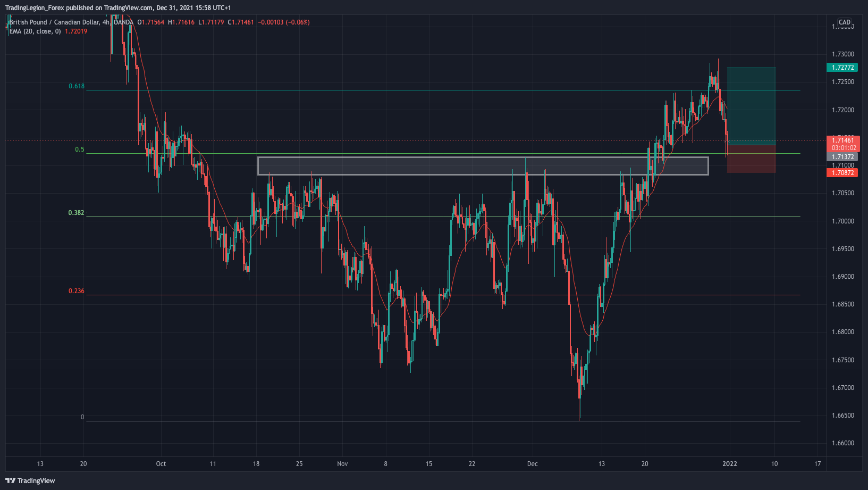Click the 1.67500 price axis label
This screenshot has height=490, width=868.
[843, 360]
